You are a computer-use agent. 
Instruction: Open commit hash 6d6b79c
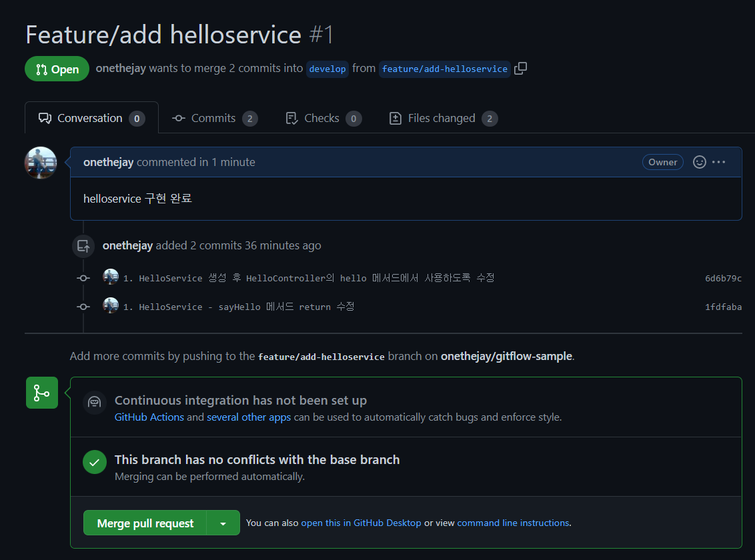(x=723, y=278)
